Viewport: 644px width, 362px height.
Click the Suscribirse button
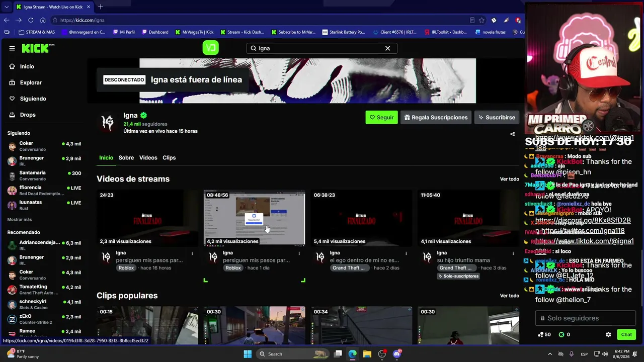(x=497, y=117)
